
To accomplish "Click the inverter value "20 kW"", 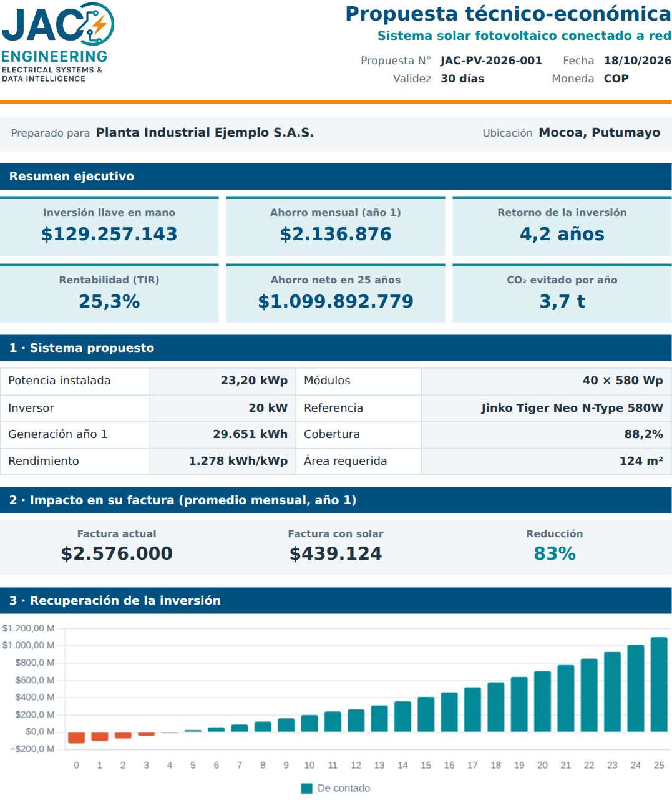I will click(x=223, y=408).
